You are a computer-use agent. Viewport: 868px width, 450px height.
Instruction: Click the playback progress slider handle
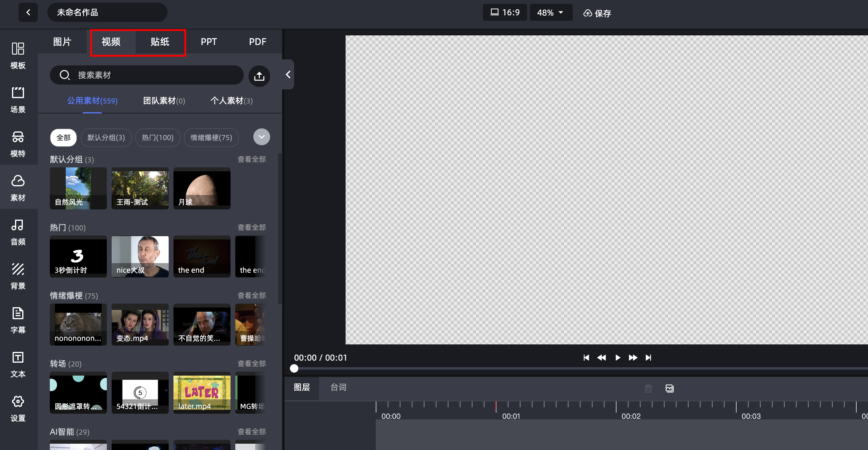tap(294, 368)
